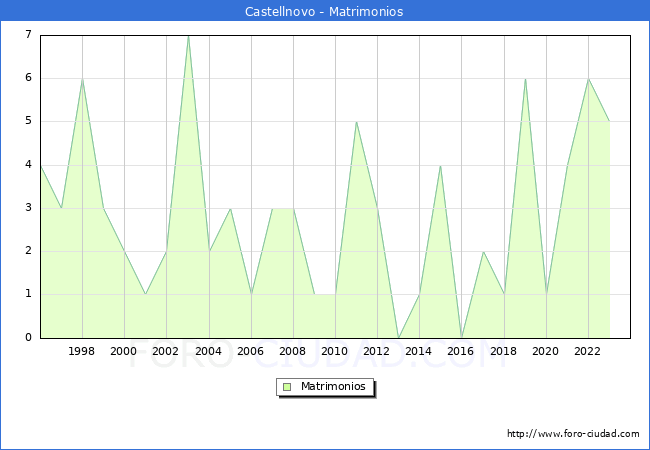
Task: Click the y-axis value 1
Action: (x=28, y=294)
